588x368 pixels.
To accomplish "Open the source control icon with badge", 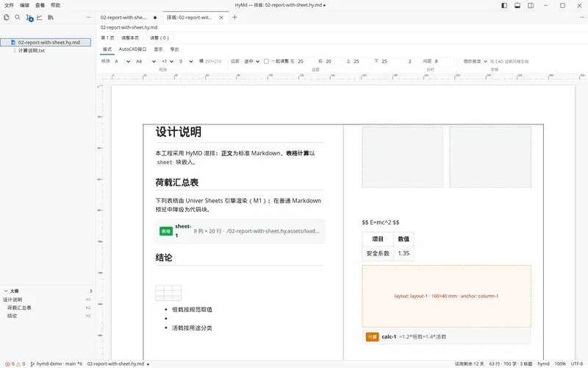I will 29,18.
